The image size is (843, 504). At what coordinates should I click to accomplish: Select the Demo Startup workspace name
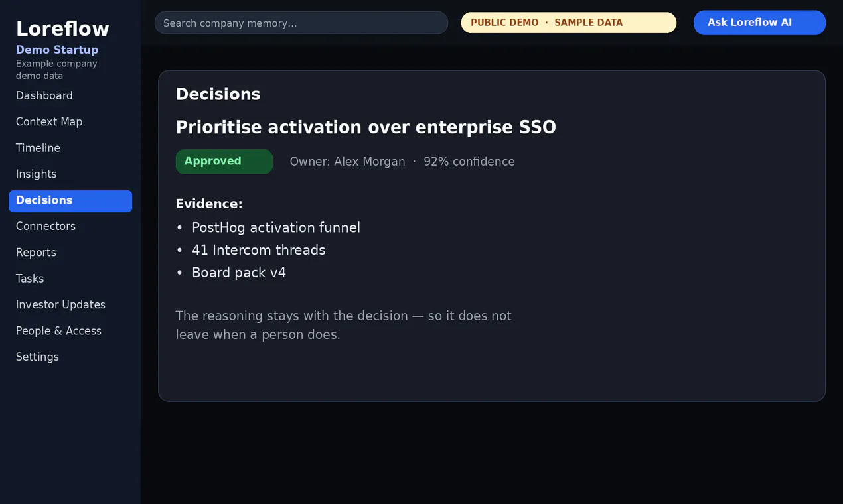57,50
